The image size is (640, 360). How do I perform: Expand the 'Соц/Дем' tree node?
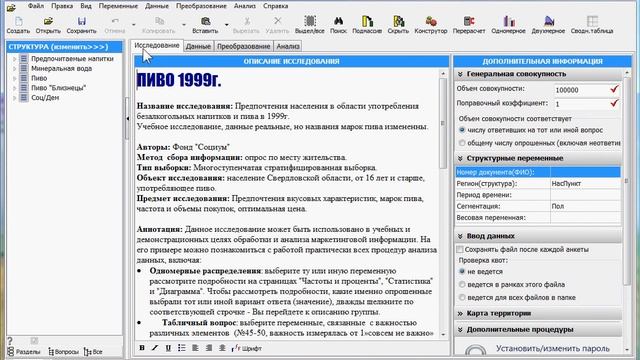pos(15,98)
